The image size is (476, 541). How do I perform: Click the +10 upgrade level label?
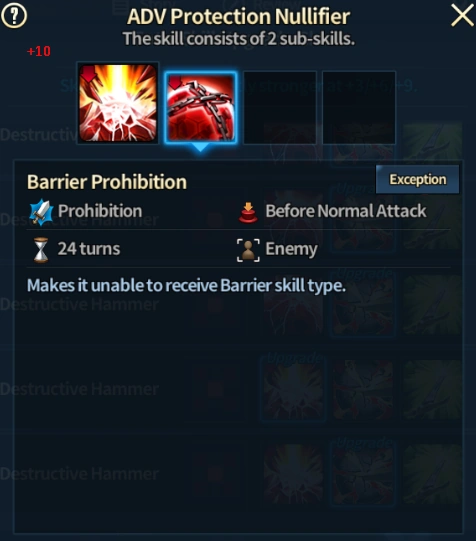pos(39,51)
